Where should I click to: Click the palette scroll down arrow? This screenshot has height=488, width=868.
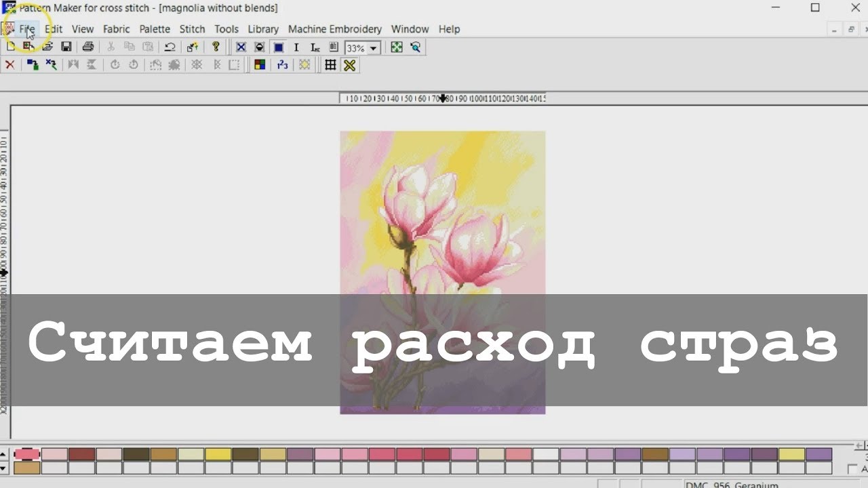(x=4, y=468)
